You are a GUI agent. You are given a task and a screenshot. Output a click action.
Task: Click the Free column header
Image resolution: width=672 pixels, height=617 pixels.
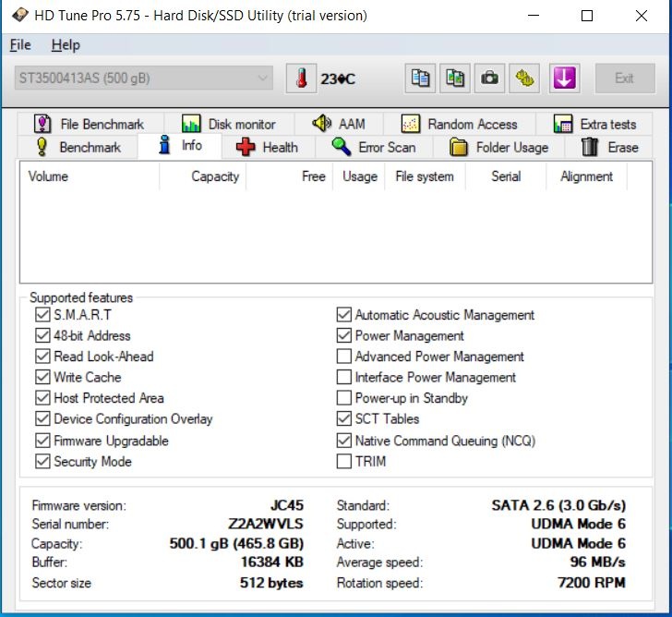[x=289, y=176]
